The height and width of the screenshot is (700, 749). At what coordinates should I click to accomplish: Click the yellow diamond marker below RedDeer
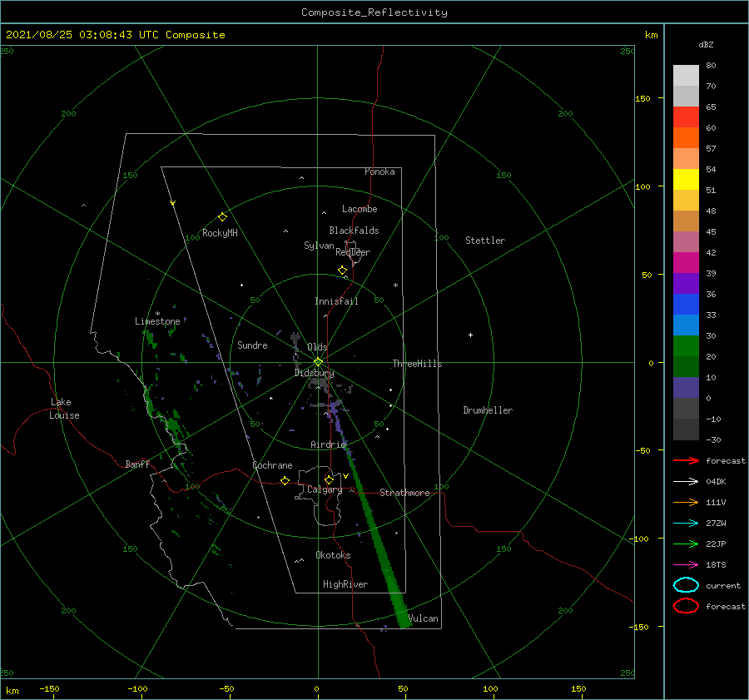click(343, 271)
